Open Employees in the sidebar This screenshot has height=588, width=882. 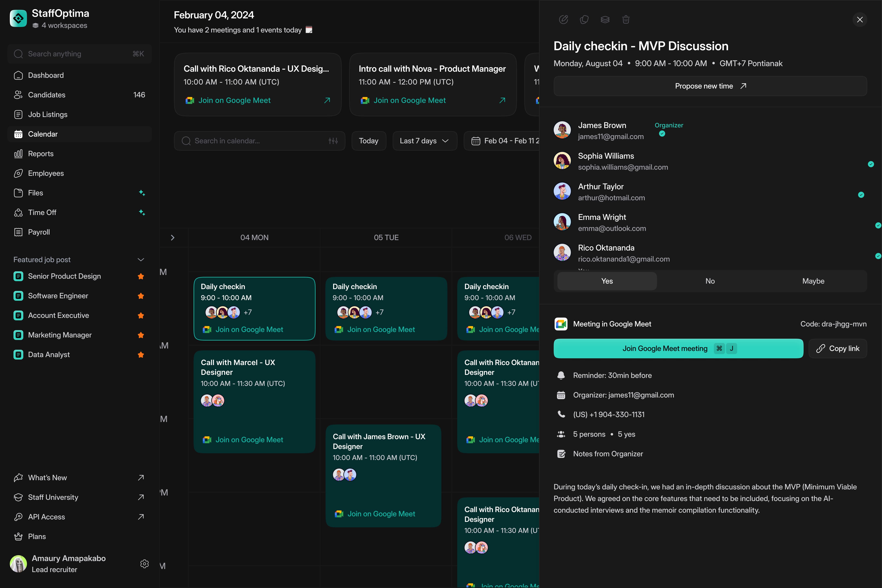click(79, 173)
